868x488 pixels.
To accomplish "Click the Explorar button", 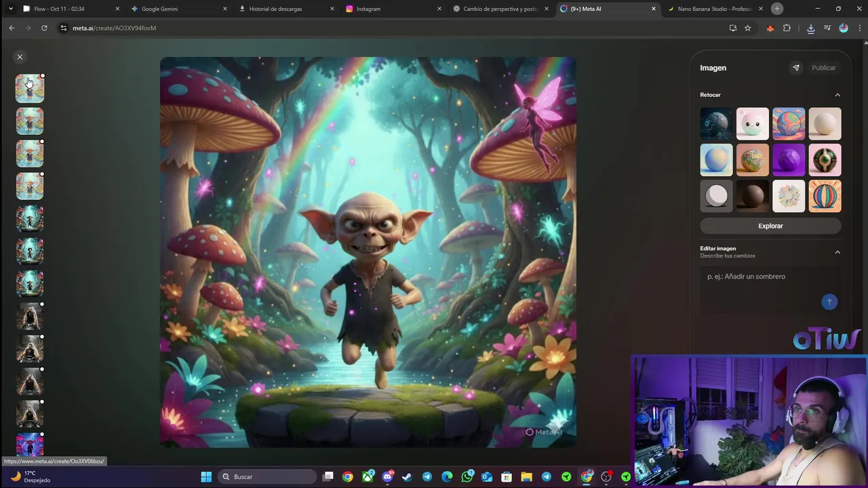I will (x=770, y=226).
